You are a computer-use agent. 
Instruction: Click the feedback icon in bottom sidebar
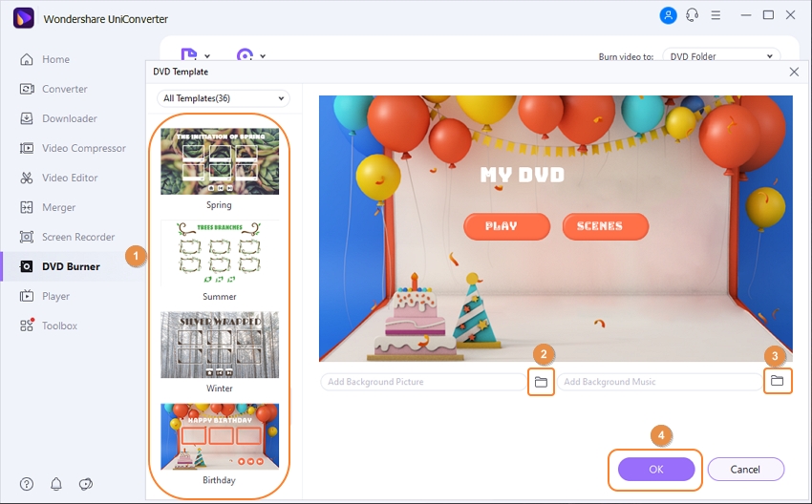tap(86, 484)
